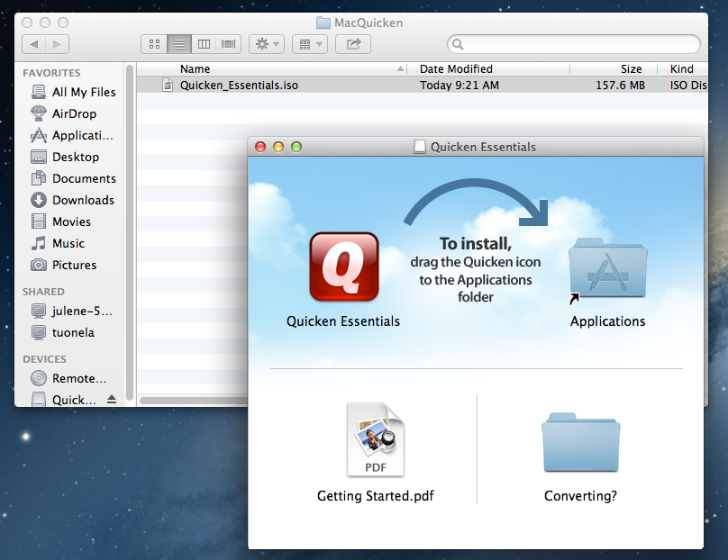Open Applications in Finder sidebar
This screenshot has width=728, height=560.
[x=71, y=135]
